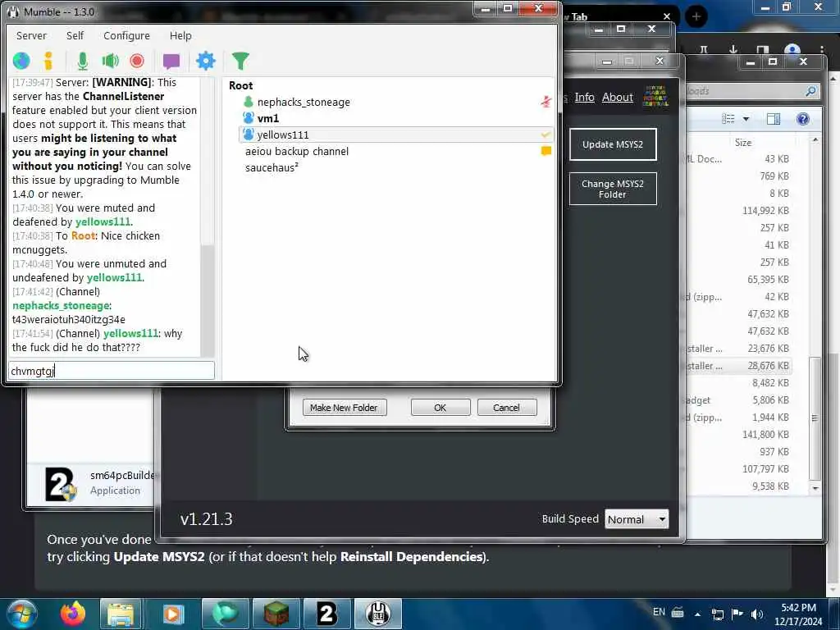Open the Info link in sm64pcBuilder
The height and width of the screenshot is (630, 840).
click(584, 97)
